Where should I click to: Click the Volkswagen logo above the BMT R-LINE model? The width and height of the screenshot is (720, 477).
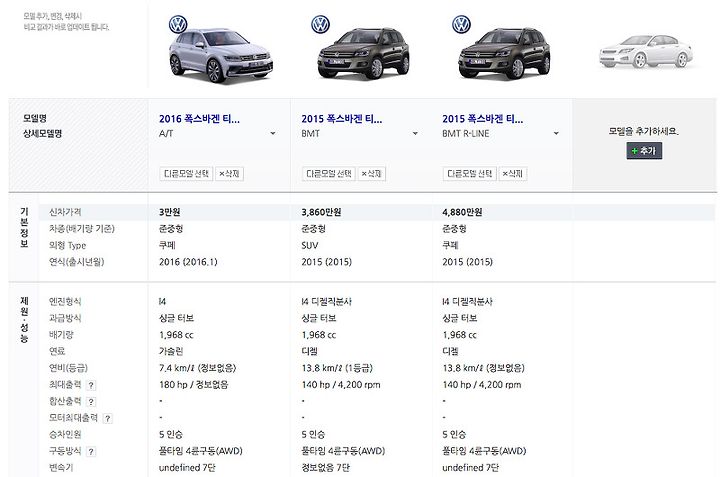click(461, 24)
